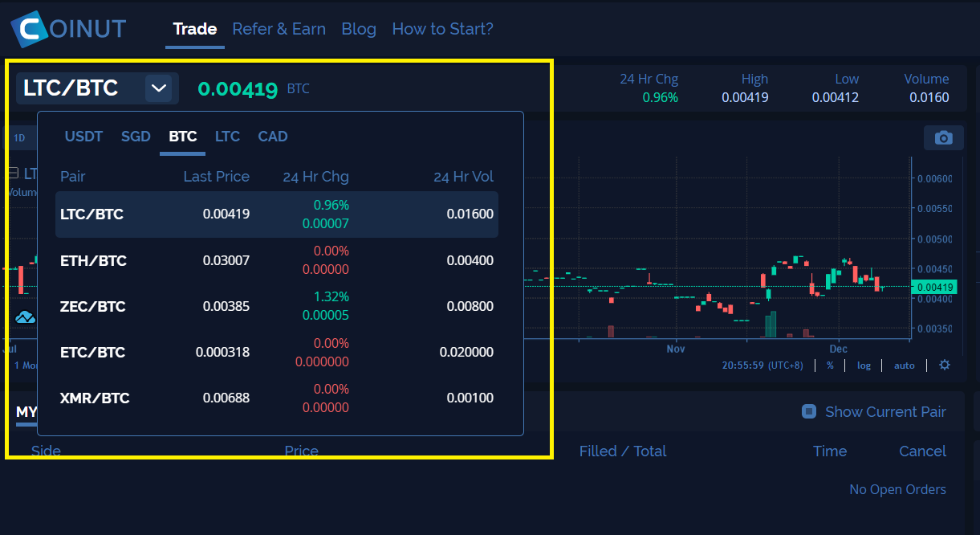
Task: Click the green 0.00419 BTC current price
Action: tap(238, 88)
